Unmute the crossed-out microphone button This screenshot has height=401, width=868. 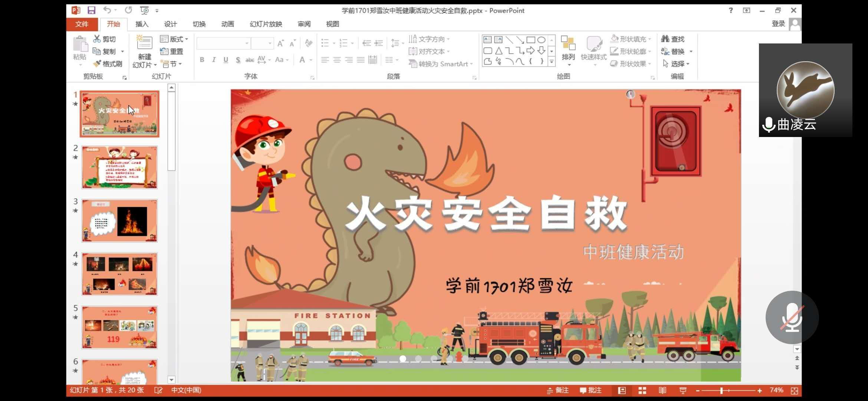click(792, 317)
